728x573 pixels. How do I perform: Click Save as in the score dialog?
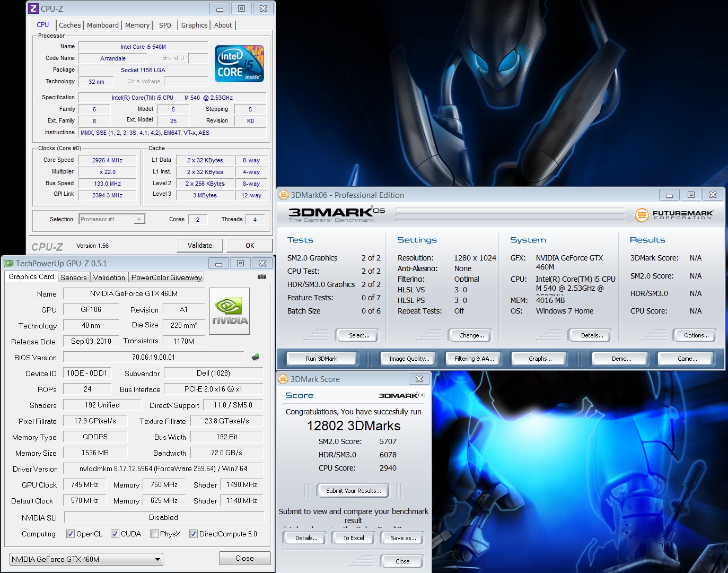coord(403,538)
